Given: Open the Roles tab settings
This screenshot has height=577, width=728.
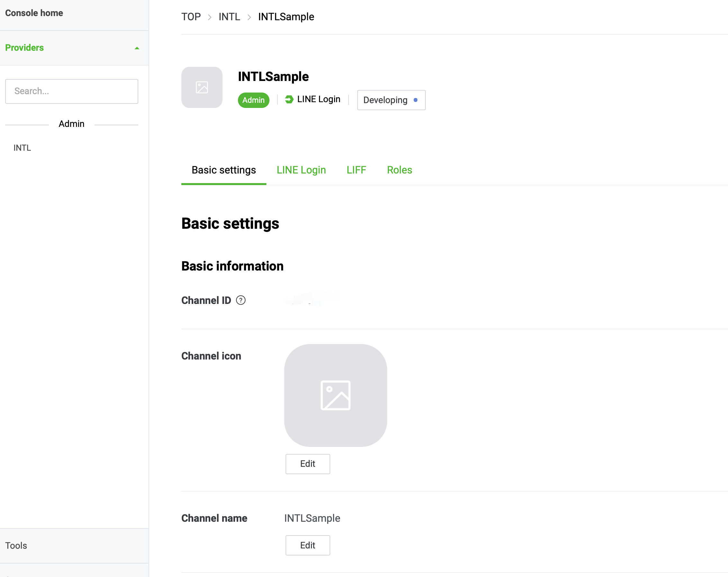Looking at the screenshot, I should [399, 170].
